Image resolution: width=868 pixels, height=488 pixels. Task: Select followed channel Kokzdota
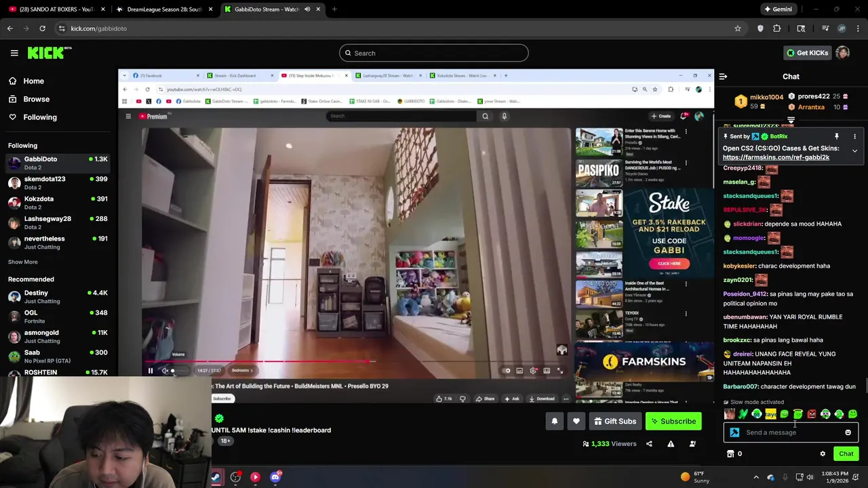click(58, 203)
